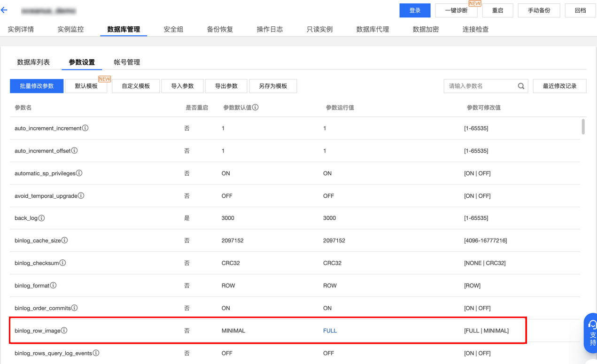Switch to 数据库列表 sub-tab
Image resolution: width=597 pixels, height=364 pixels.
33,62
